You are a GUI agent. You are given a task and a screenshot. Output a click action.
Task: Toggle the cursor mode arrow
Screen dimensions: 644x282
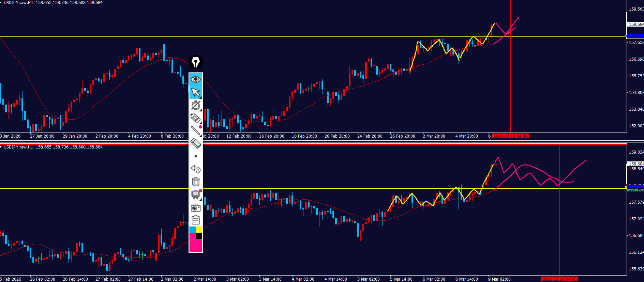(195, 92)
